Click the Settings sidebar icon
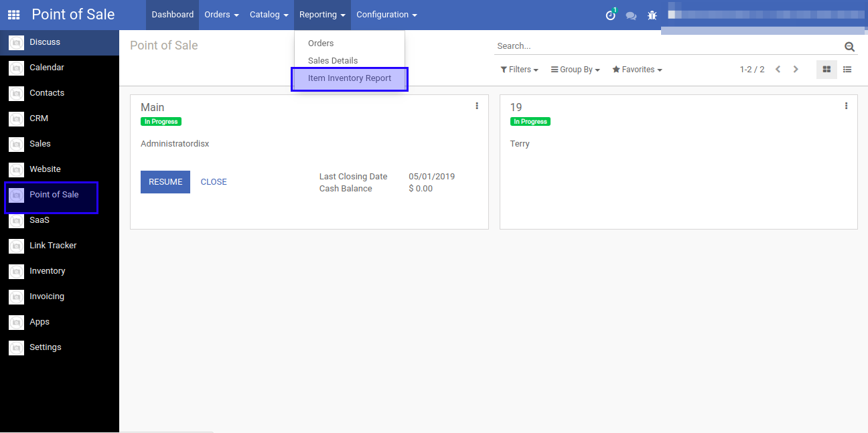The height and width of the screenshot is (433, 868). [17, 347]
